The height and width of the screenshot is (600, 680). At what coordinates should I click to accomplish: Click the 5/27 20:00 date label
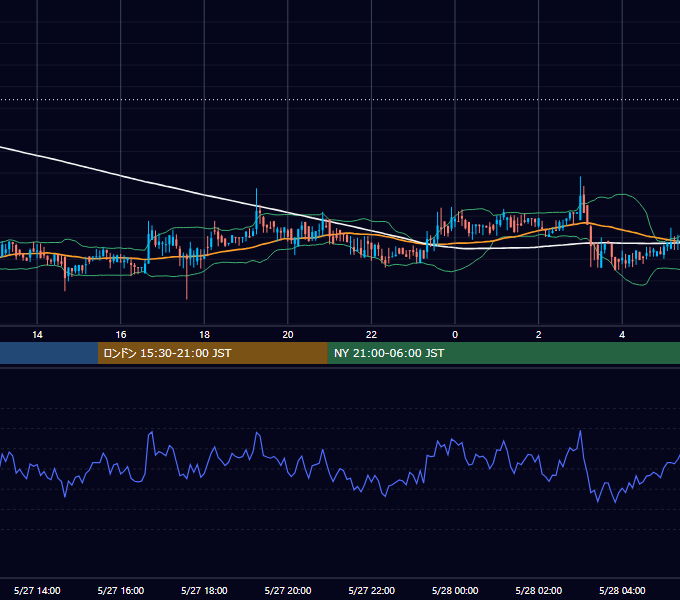pyautogui.click(x=288, y=590)
